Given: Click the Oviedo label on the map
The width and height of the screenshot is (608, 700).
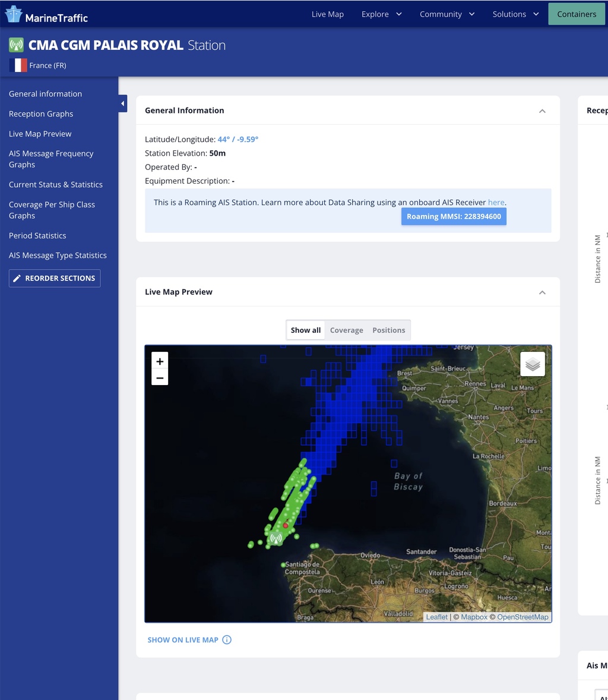Looking at the screenshot, I should click(x=370, y=556).
